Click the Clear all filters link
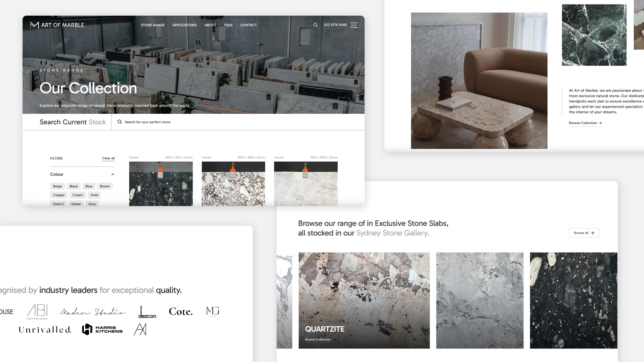 pos(108,158)
